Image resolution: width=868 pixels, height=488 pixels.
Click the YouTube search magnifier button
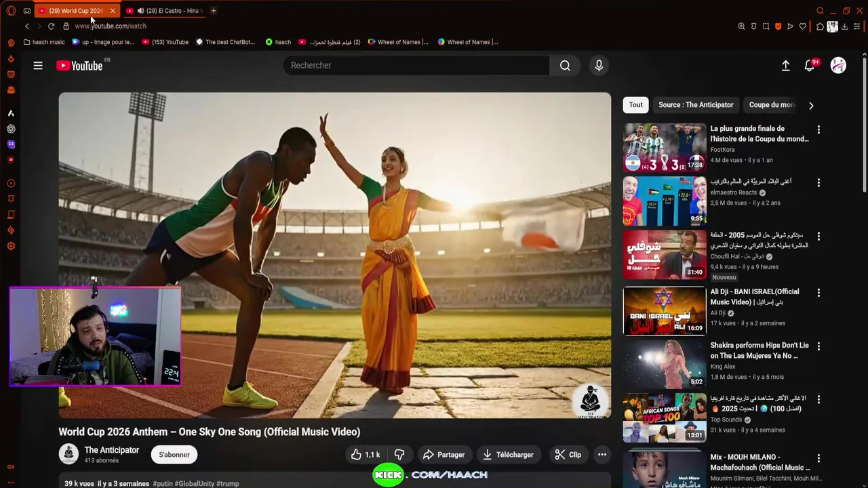(565, 65)
